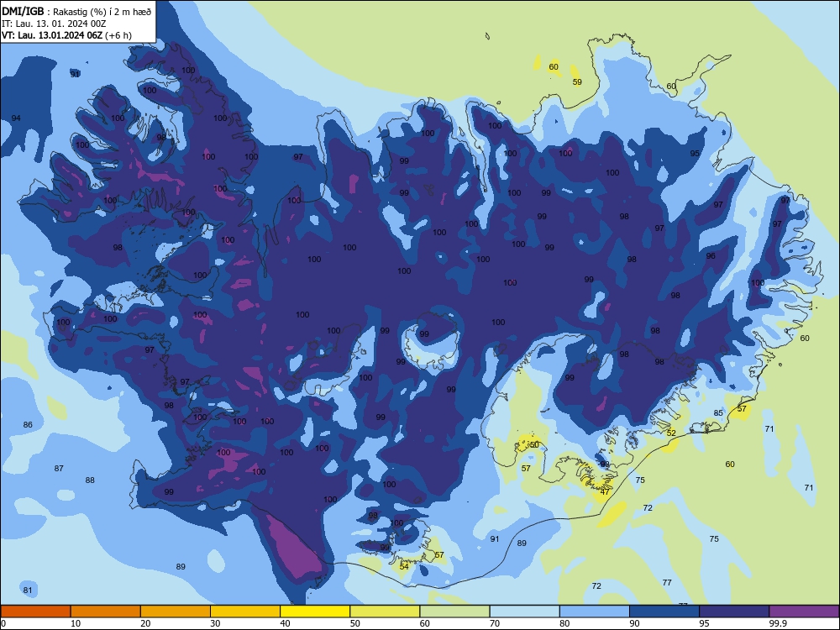This screenshot has width=840, height=630.
Task: Click the '94' humidity value on the map
Action: pos(16,118)
